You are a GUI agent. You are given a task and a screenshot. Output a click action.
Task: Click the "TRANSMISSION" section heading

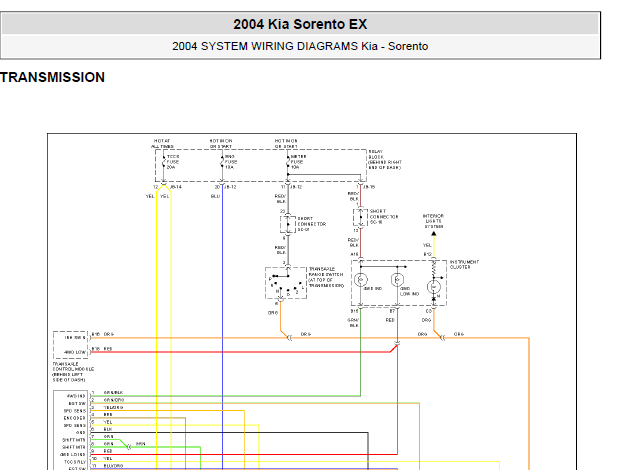click(53, 77)
